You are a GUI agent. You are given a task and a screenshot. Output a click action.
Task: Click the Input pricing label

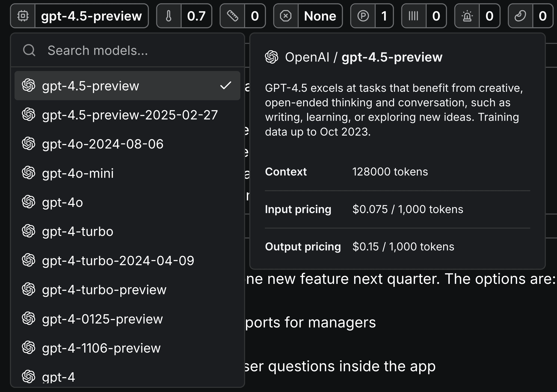pyautogui.click(x=298, y=209)
